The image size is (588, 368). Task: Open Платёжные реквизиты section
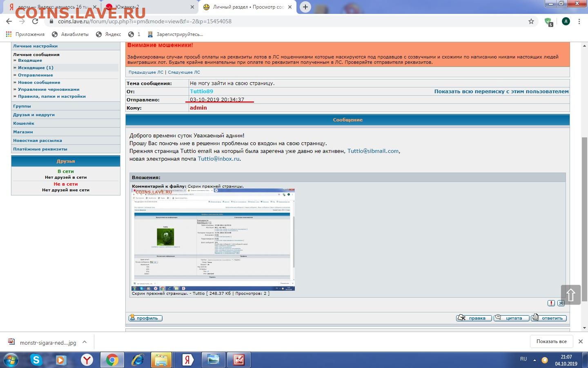click(40, 149)
